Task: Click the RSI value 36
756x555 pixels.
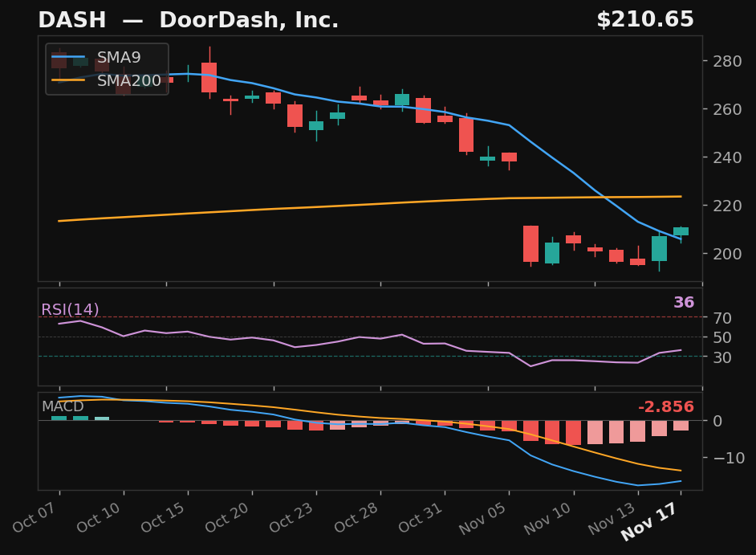Action: coord(684,303)
